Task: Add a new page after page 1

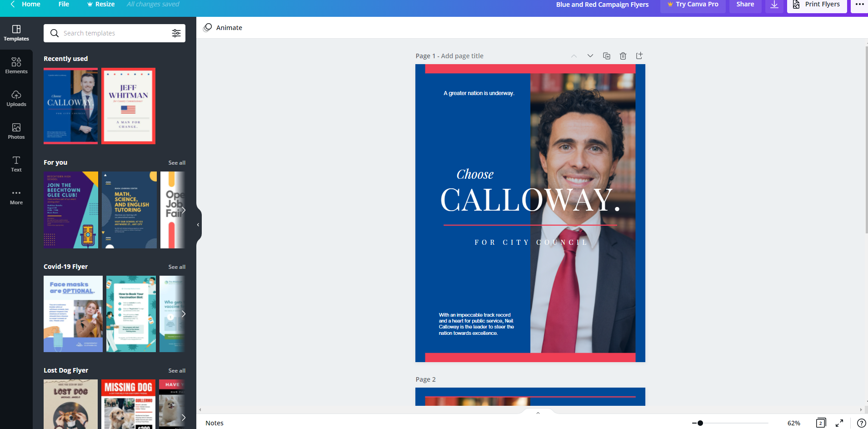Action: click(x=639, y=56)
